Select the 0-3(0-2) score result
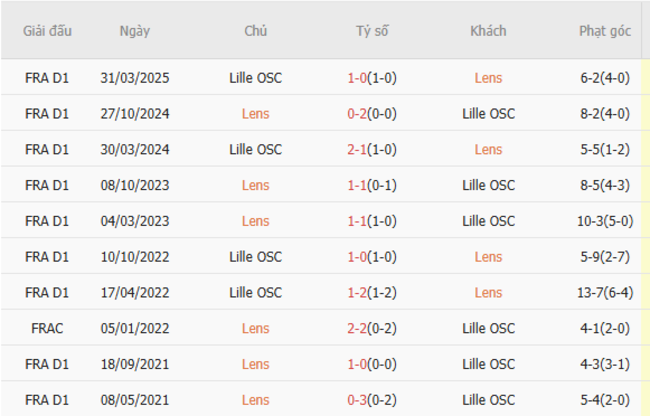This screenshot has height=416, width=650. point(372,400)
